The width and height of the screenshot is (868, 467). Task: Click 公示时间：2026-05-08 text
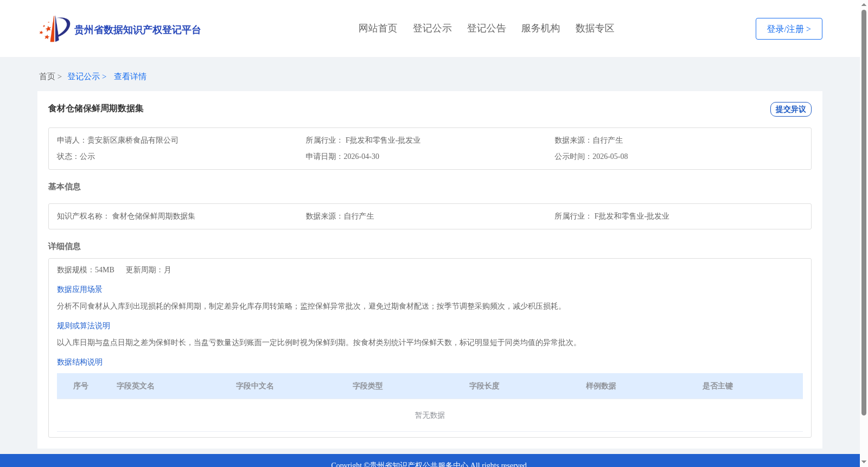coord(591,157)
